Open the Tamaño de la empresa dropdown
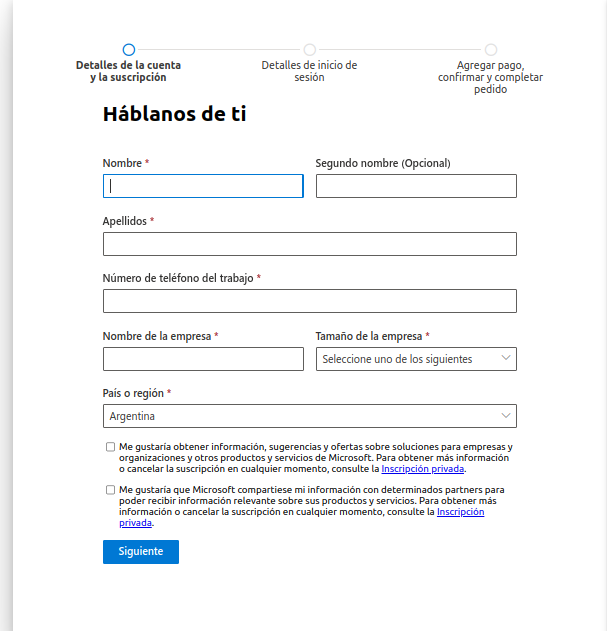 (x=416, y=359)
